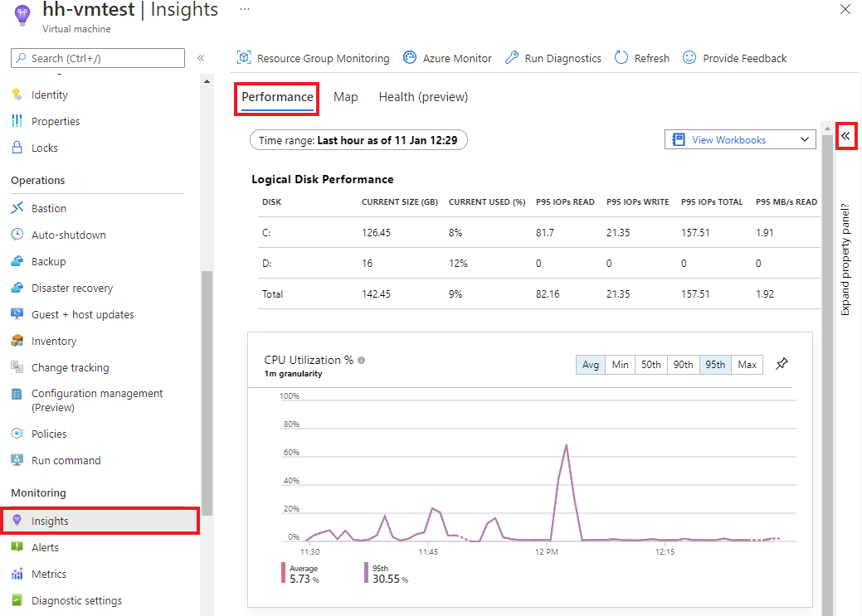Open Resource Group Monitoring

coord(313,58)
